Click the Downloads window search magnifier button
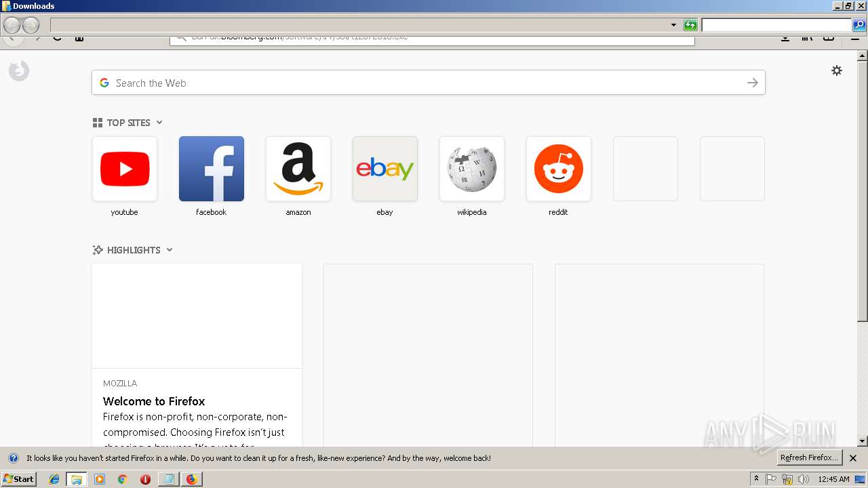This screenshot has height=488, width=868. click(x=859, y=25)
